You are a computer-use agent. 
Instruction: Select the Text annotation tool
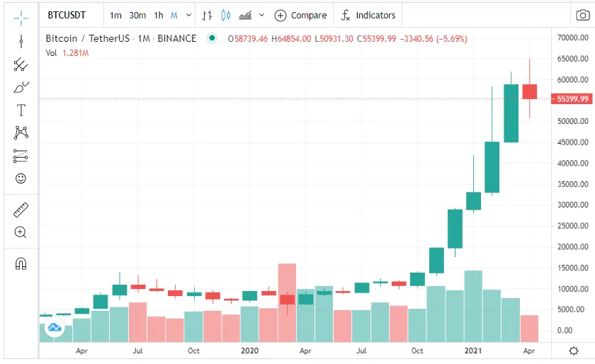pos(21,110)
